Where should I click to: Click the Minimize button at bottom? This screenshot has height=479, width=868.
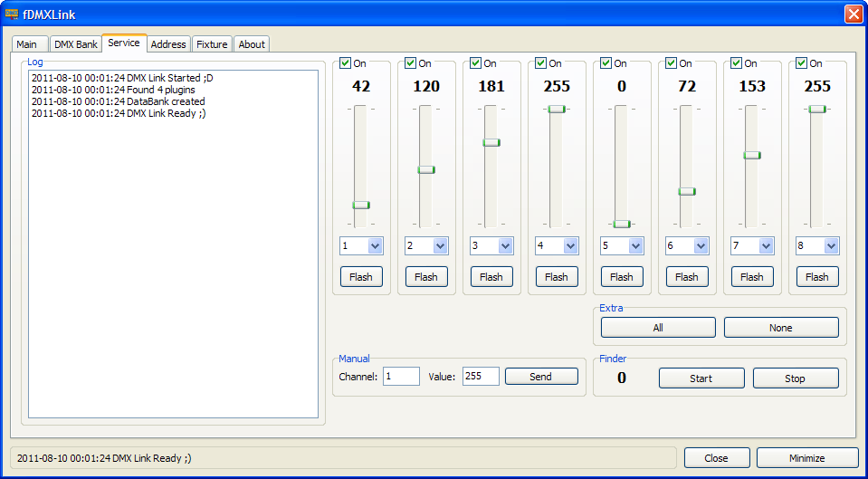[x=807, y=458]
